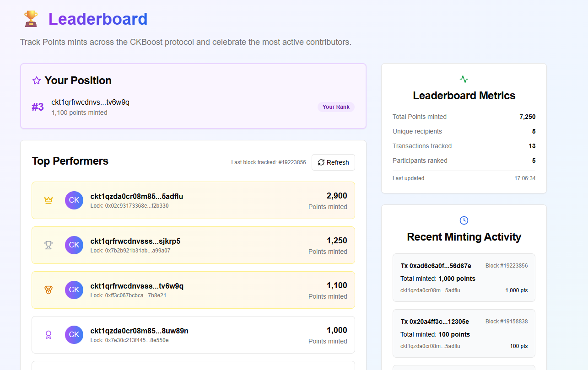Click the CK avatar of the 2,900 points performer
The width and height of the screenshot is (588, 370).
click(74, 200)
